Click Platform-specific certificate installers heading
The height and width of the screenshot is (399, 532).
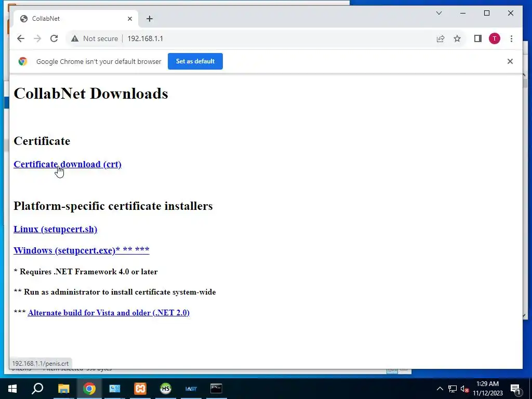tap(113, 206)
